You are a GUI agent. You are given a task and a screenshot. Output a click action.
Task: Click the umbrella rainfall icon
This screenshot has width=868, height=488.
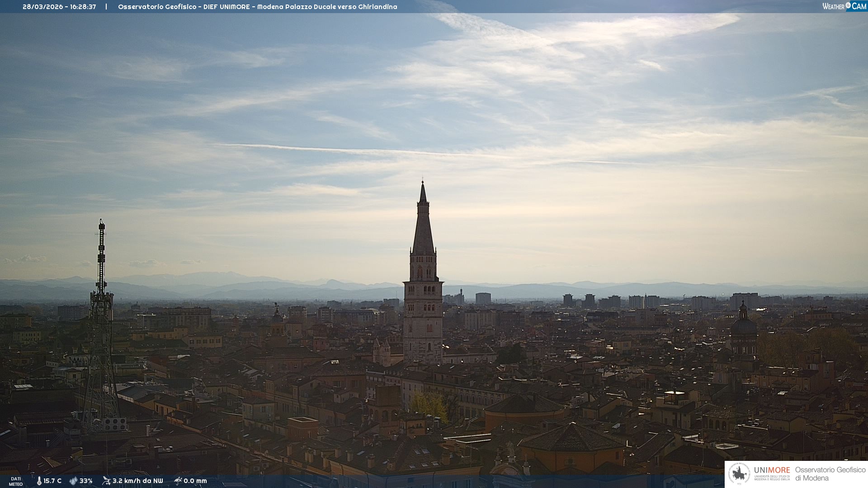click(x=178, y=481)
